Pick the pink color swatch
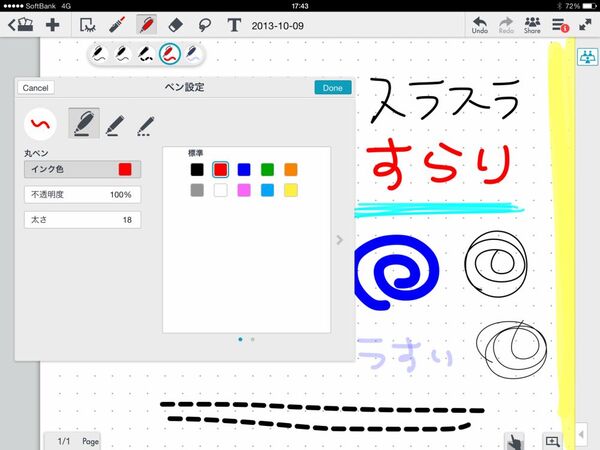Viewport: 600px width, 450px height. 244,190
